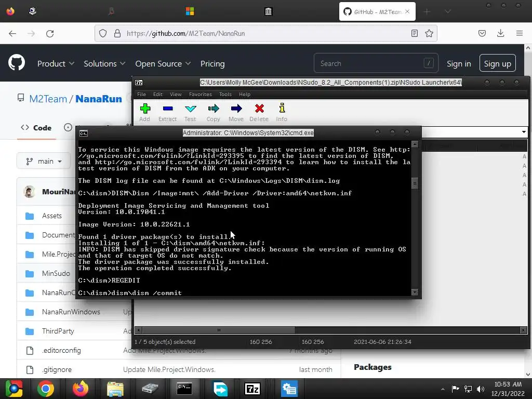
Task: Open the ThirdParty folder
Action: (58, 331)
